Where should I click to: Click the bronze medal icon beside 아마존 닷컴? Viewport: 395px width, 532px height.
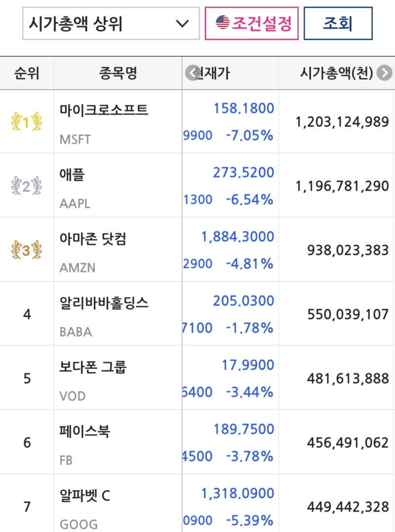(x=26, y=248)
